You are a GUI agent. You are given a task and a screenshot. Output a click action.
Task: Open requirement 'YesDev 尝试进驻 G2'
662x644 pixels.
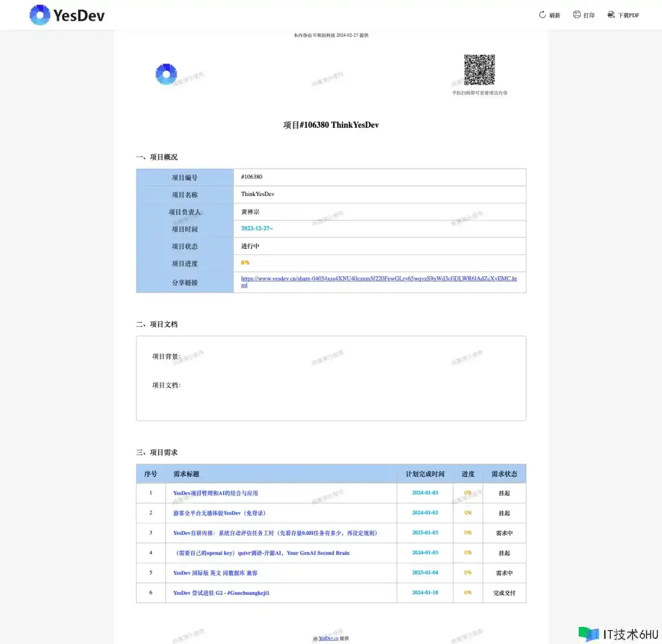(221, 593)
